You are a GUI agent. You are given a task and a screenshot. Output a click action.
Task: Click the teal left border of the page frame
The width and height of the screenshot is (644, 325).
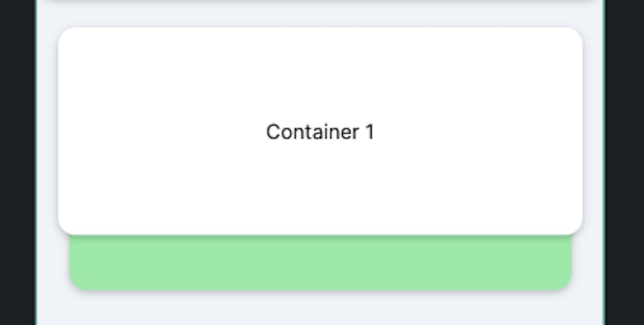point(37,162)
